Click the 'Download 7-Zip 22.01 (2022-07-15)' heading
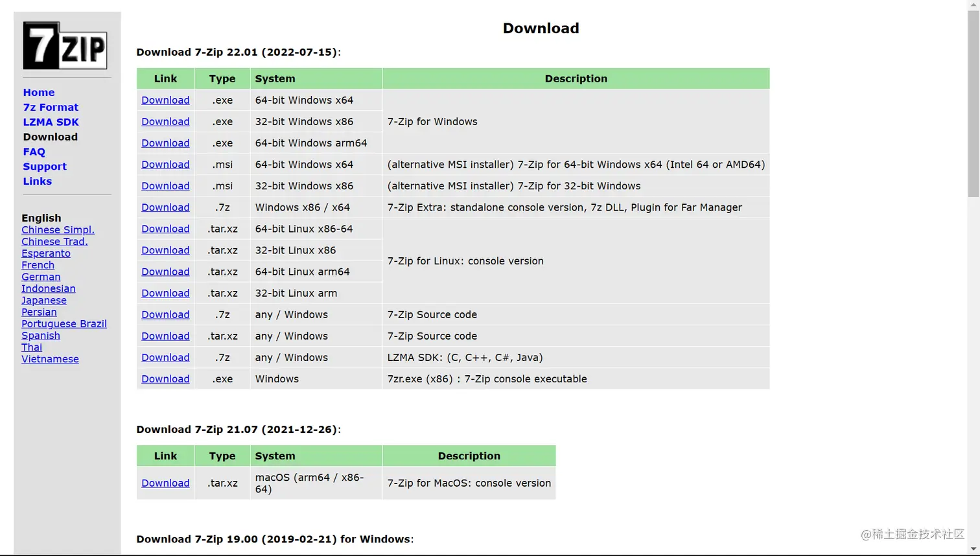This screenshot has height=556, width=980. [x=239, y=52]
